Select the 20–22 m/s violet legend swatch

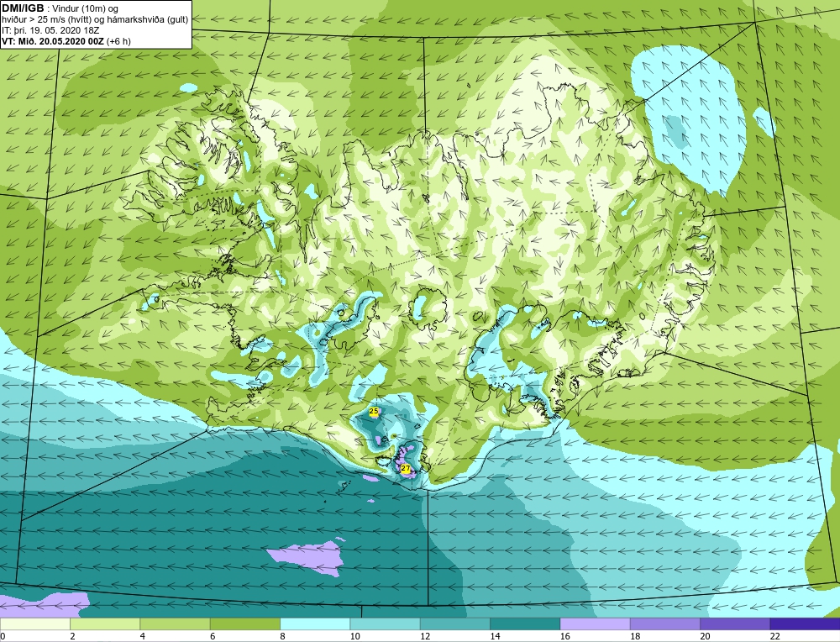[735, 624]
